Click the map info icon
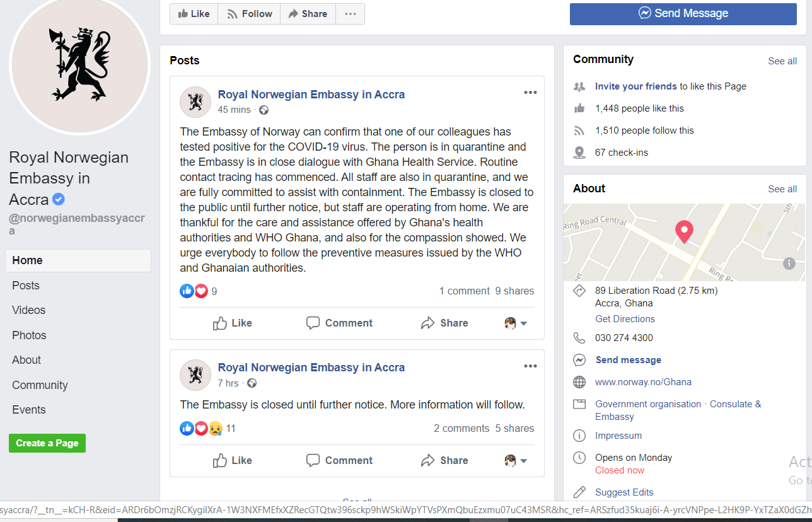812x522 pixels. pyautogui.click(x=789, y=264)
